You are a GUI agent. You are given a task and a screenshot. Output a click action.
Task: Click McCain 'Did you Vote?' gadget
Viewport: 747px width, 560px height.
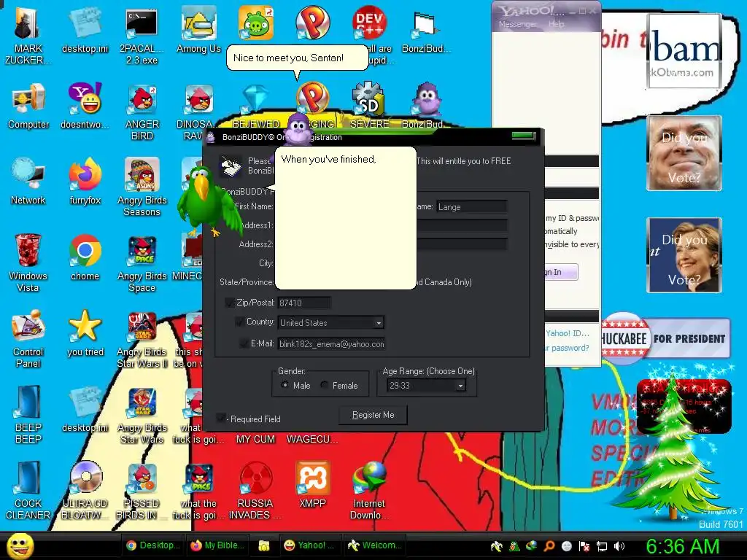point(684,153)
